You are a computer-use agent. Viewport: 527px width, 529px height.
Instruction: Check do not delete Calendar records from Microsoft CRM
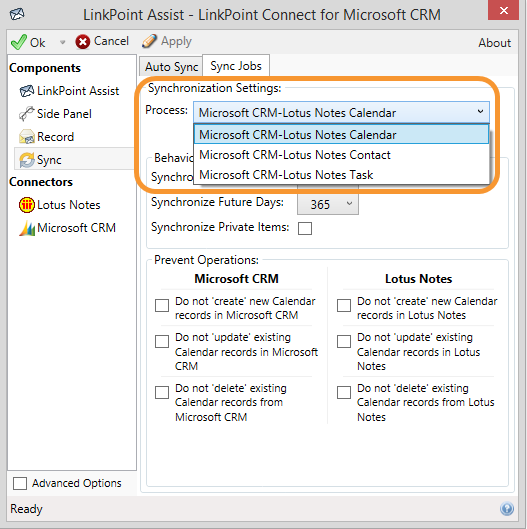pyautogui.click(x=162, y=392)
